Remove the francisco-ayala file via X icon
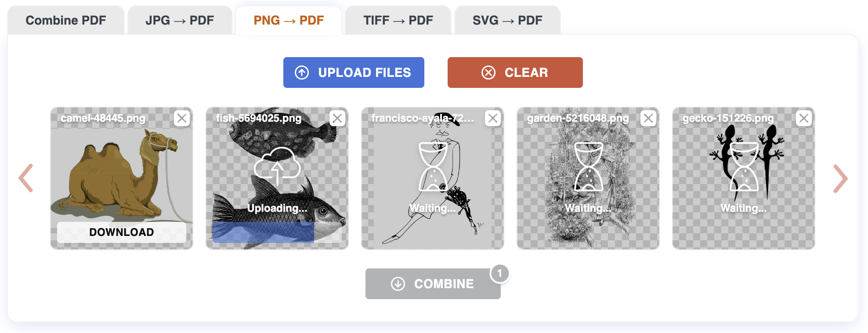The width and height of the screenshot is (868, 333). (493, 118)
